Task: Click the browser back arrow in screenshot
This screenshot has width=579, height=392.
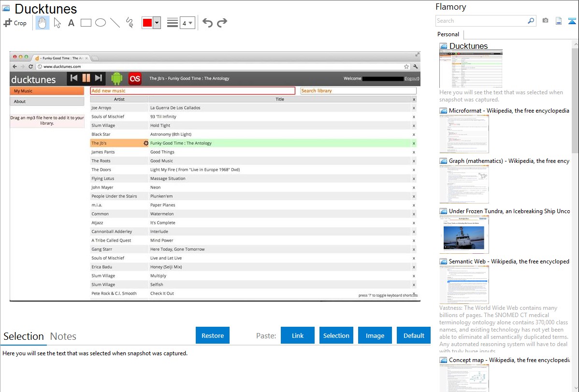Action: [x=15, y=67]
